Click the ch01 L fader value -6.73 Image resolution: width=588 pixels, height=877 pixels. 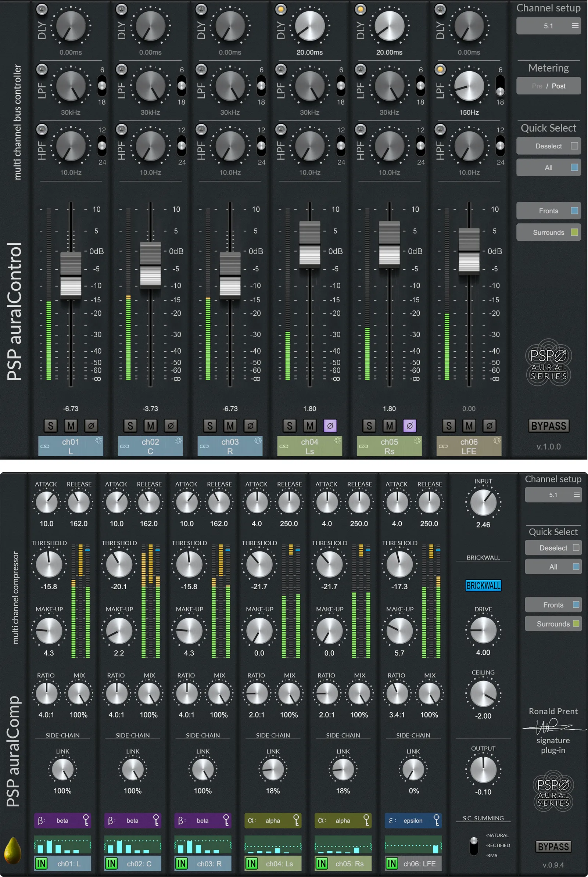(71, 409)
